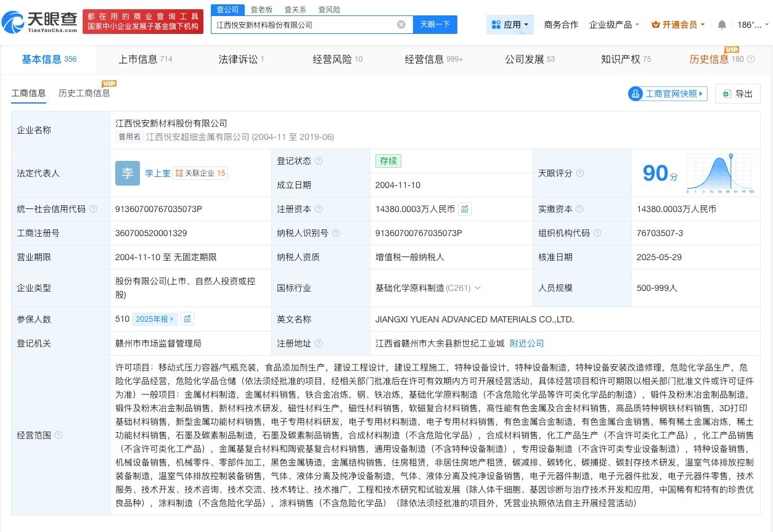Image resolution: width=773 pixels, height=532 pixels.
Task: Click the 工商注册号 value 360700520001329
Action: coord(151,233)
